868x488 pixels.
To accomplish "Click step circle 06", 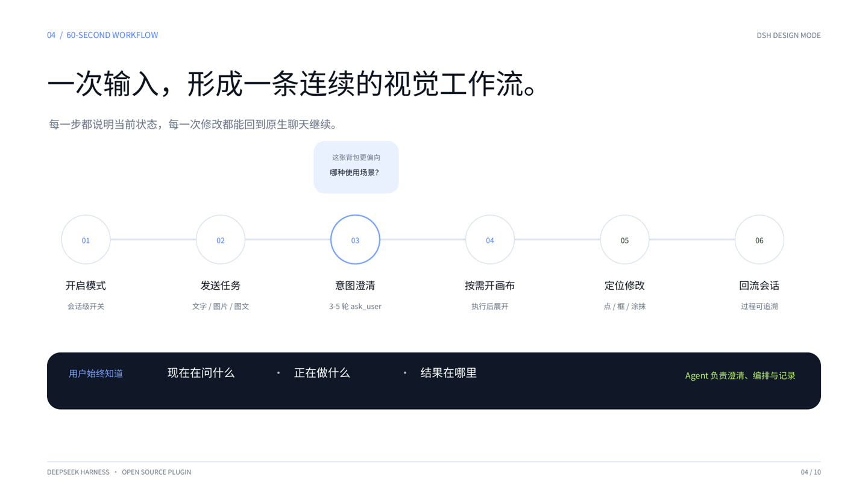I will pyautogui.click(x=759, y=240).
